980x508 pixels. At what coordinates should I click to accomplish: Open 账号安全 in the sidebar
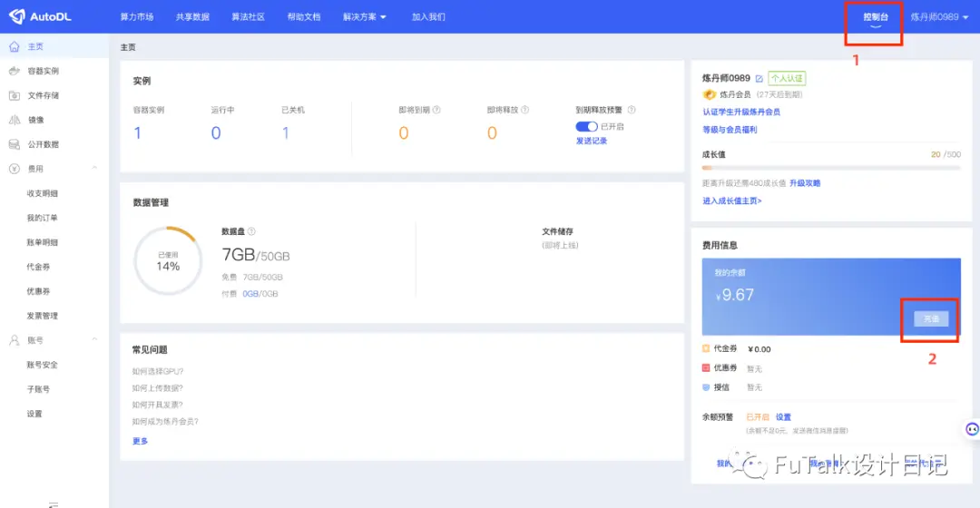pyautogui.click(x=42, y=365)
